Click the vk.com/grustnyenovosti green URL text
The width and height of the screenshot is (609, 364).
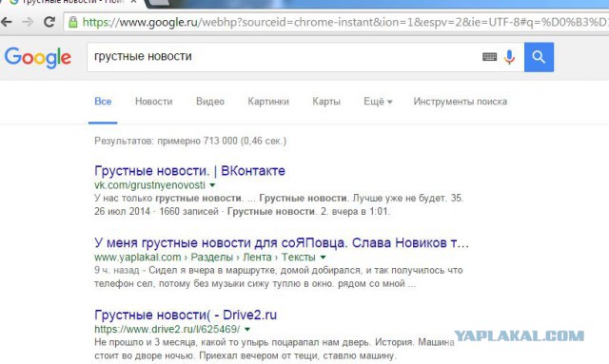pos(149,185)
